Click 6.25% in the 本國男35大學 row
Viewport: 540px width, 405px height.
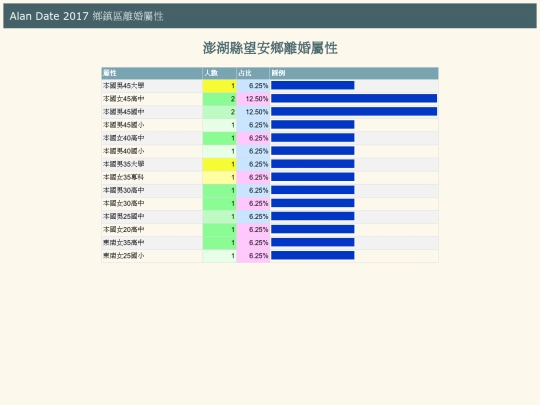tap(258, 164)
